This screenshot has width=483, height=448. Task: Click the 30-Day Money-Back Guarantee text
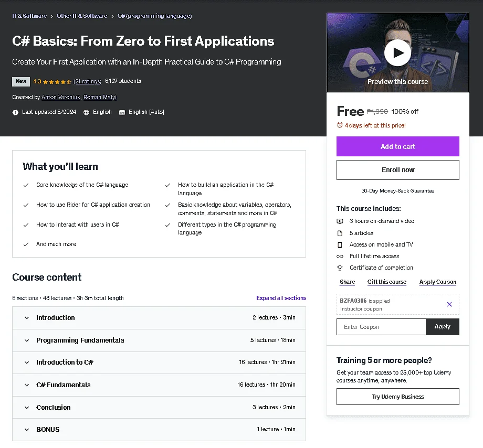(x=397, y=191)
